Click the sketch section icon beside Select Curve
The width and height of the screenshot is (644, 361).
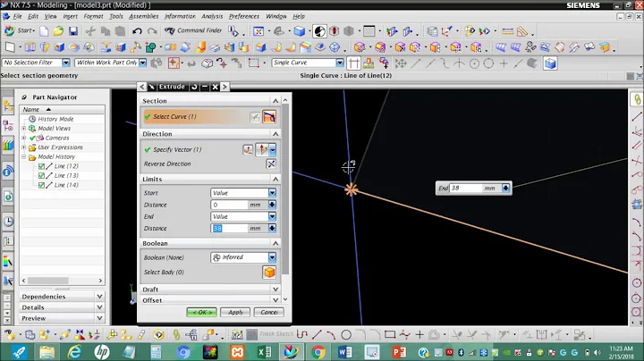point(255,117)
